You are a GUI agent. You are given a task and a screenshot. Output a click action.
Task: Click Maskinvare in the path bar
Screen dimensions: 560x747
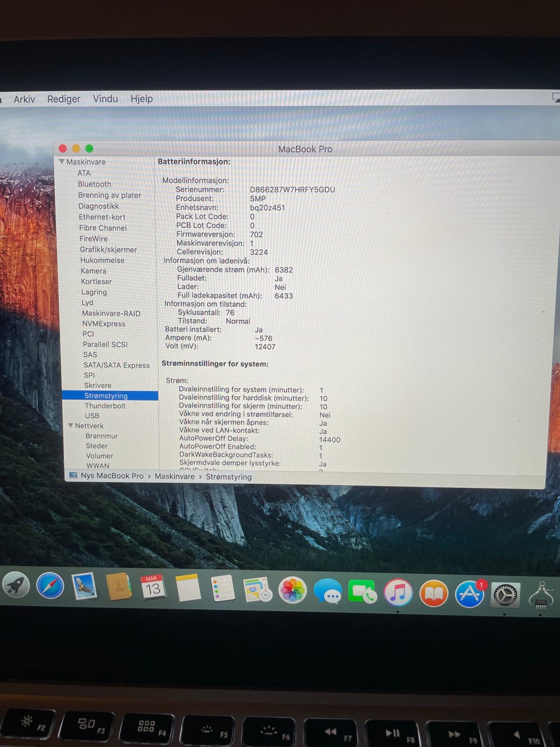(174, 476)
